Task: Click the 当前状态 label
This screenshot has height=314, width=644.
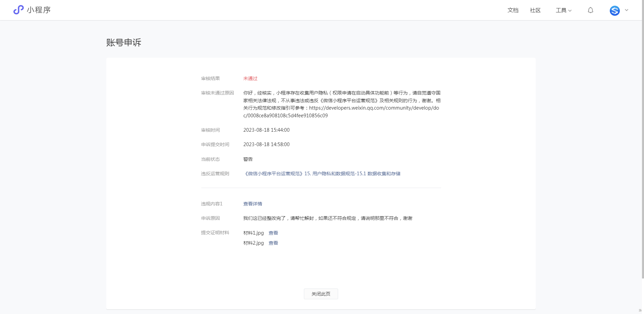Action: coord(210,159)
